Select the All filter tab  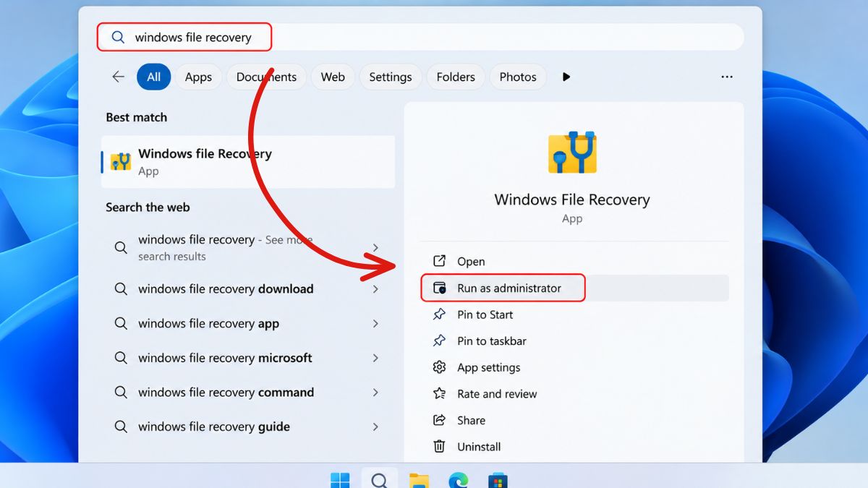click(154, 77)
